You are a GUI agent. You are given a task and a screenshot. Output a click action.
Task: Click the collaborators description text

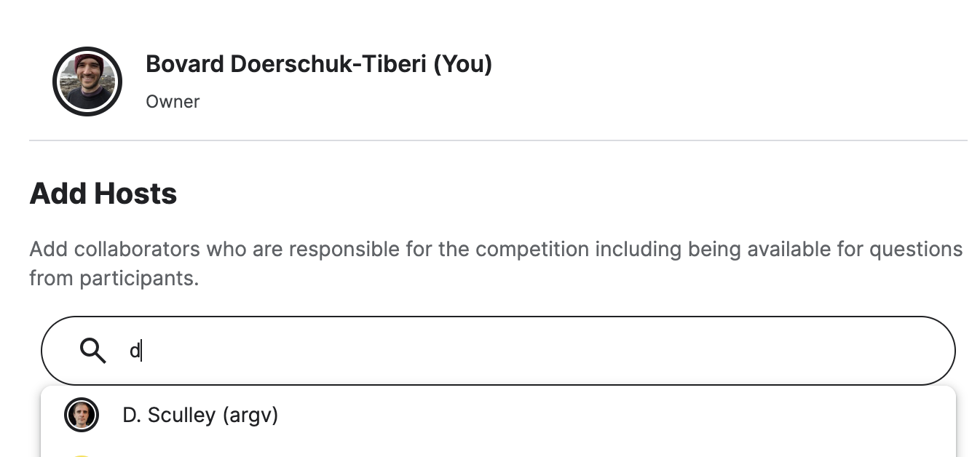click(495, 250)
